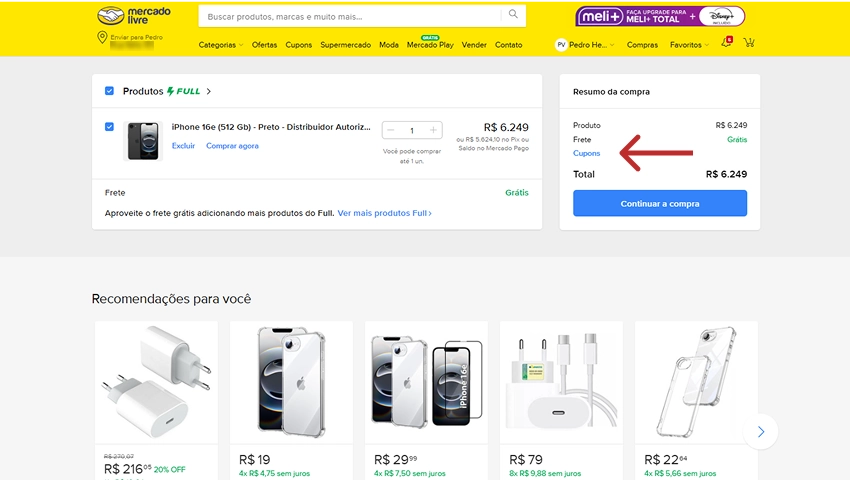This screenshot has width=850, height=480.
Task: Click Continuar a compra button
Action: pos(660,203)
